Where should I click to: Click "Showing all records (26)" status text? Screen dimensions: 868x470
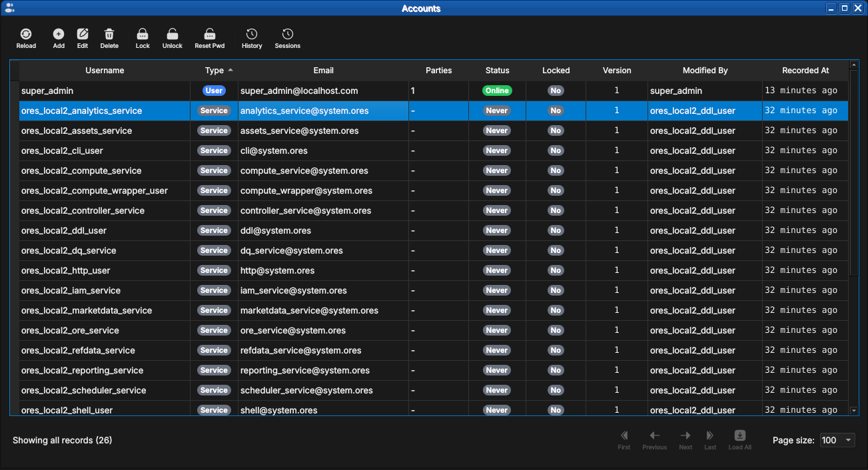point(62,440)
